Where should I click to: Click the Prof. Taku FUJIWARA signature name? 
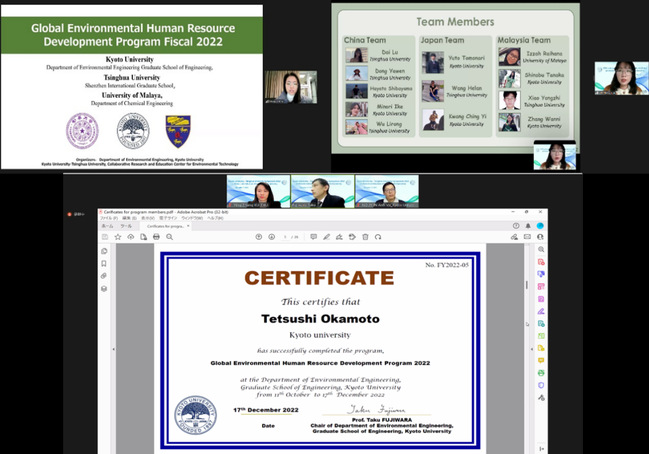382,420
